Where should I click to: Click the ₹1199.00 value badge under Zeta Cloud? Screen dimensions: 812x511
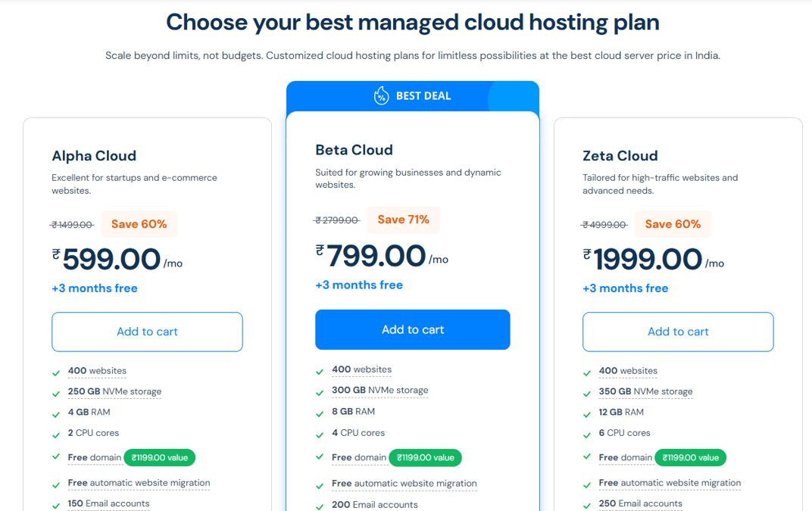[x=690, y=457]
